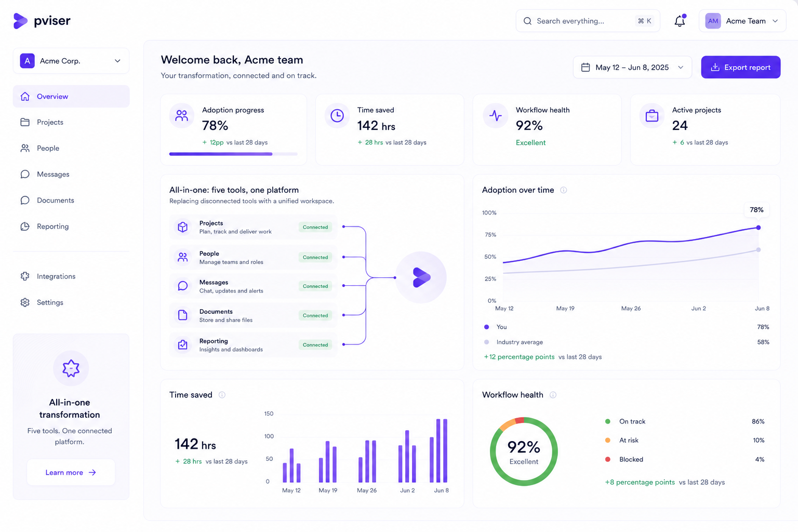Open the Acme Team account menu
Screen dimensions: 798x532
742,21
